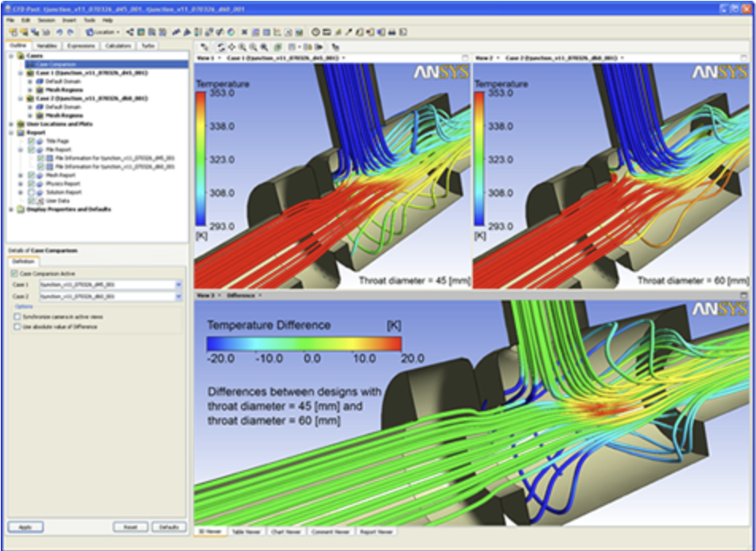Click the clock-shaped Timestep Selector icon
Screen dimensions: 756x551
tap(316, 32)
